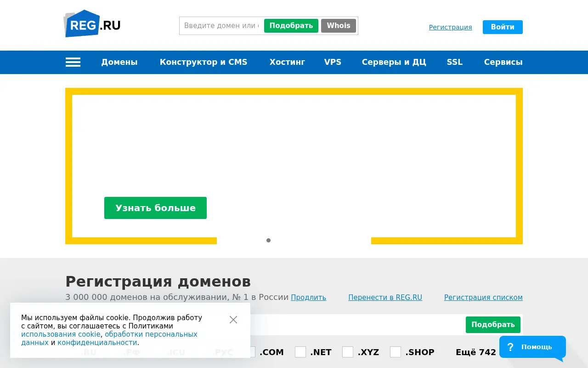
Task: Close the cookie notice
Action: pos(233,320)
